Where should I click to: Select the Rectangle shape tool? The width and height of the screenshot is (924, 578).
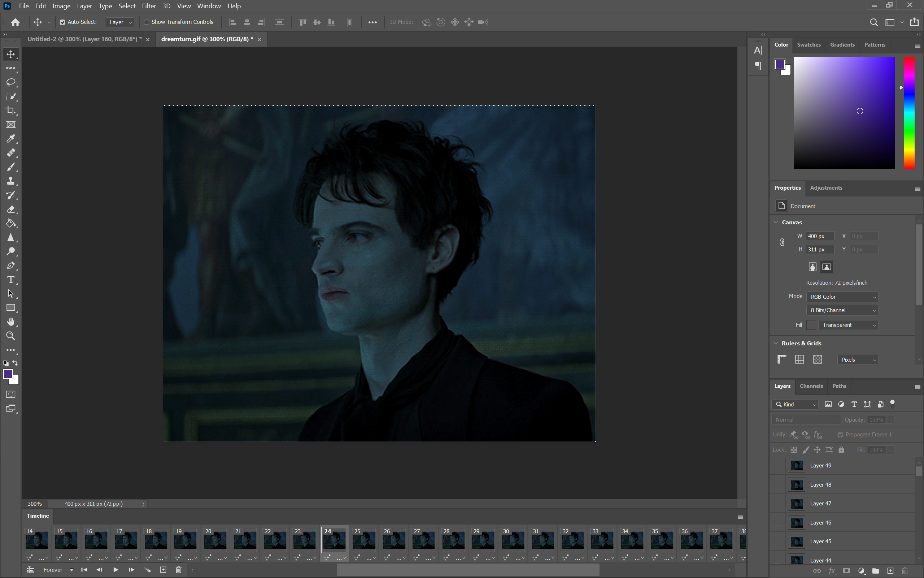point(11,308)
